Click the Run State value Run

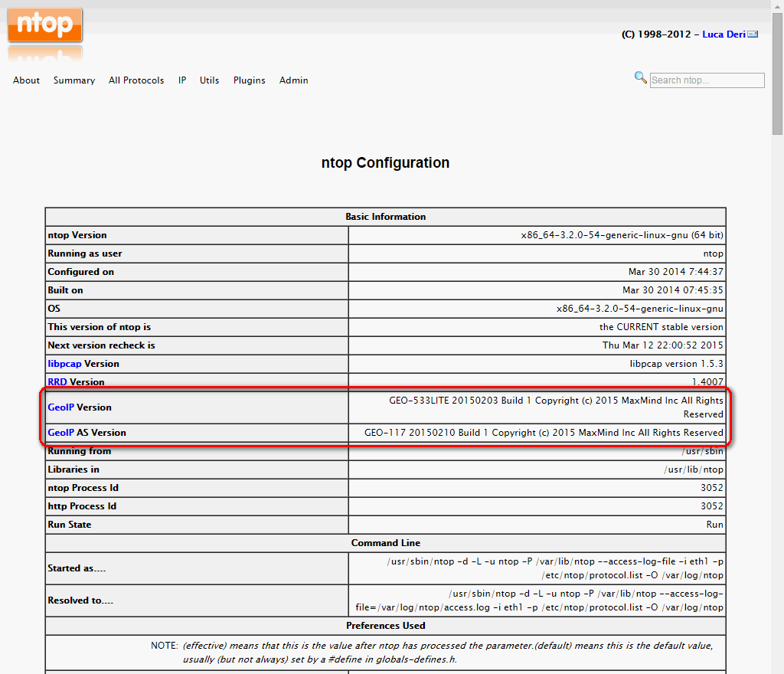coord(714,525)
